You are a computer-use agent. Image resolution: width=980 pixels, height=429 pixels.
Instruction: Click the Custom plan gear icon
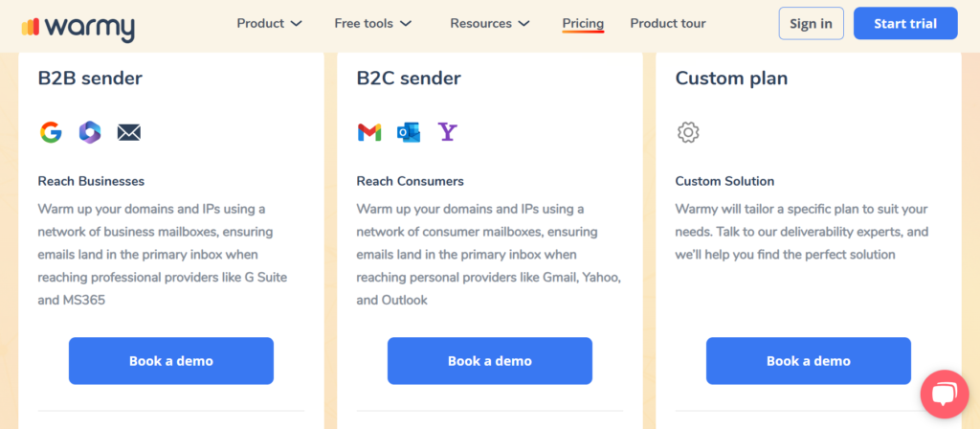pos(688,132)
